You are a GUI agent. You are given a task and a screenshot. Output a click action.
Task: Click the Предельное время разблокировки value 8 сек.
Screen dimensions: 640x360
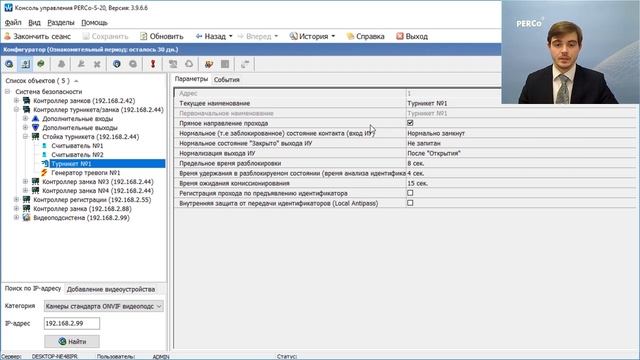[x=416, y=163]
